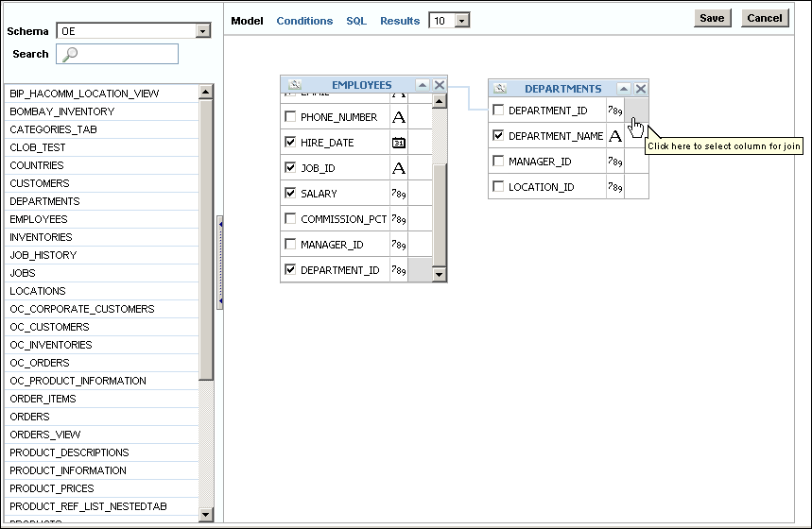812x529 pixels.
Task: Select DEPARTMENTS in the table list
Action: click(101, 201)
